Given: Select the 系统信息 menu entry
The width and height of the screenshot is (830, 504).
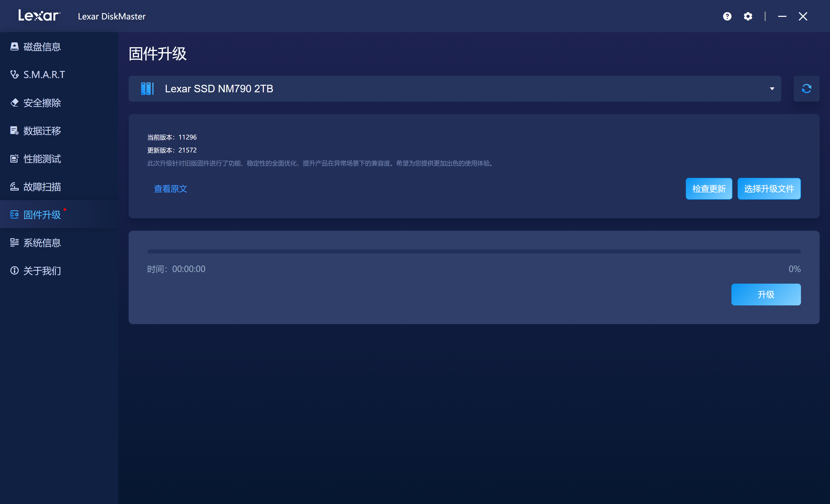Looking at the screenshot, I should pos(42,242).
